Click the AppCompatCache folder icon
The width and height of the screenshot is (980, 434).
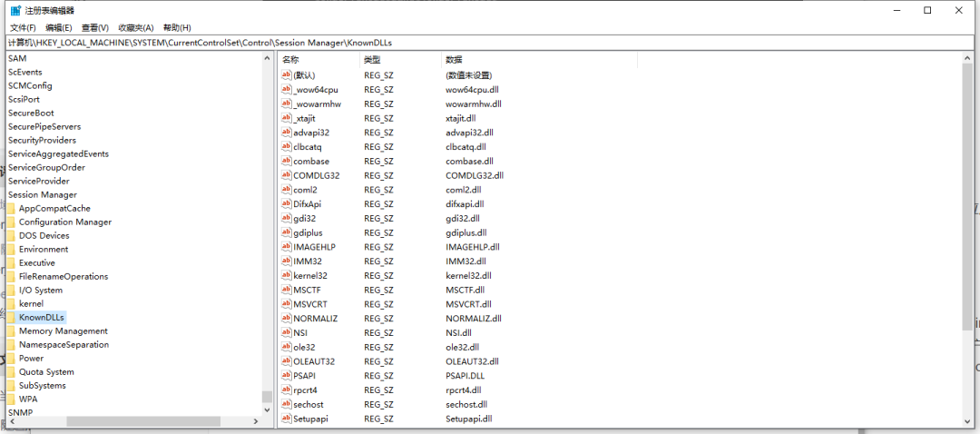click(x=11, y=208)
